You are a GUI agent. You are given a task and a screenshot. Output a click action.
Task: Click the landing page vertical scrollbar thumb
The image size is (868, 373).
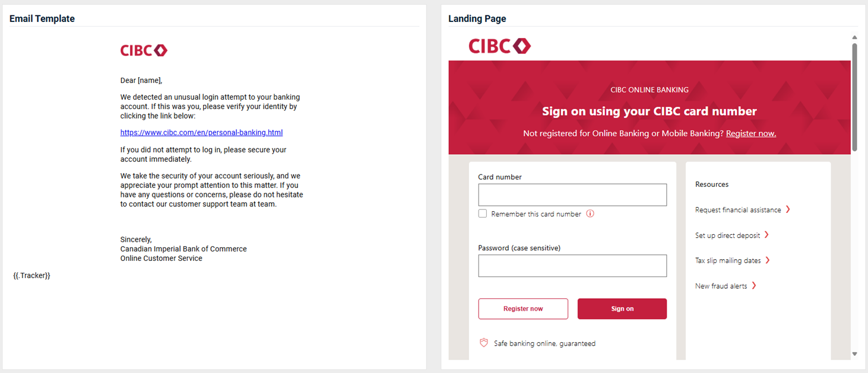[855, 97]
